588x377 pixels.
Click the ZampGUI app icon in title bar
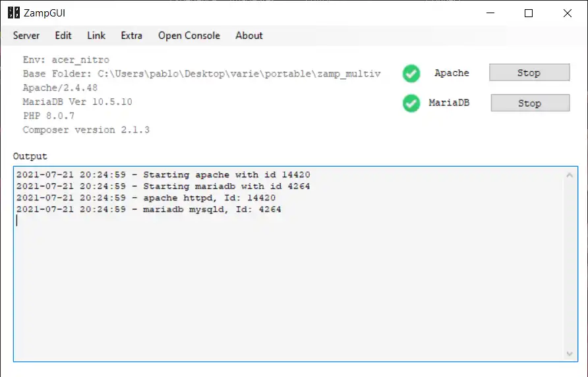[13, 13]
